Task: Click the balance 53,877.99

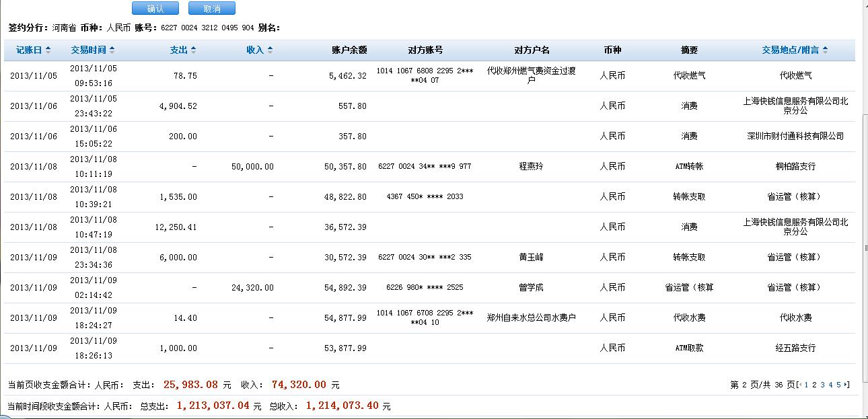Action: click(345, 348)
